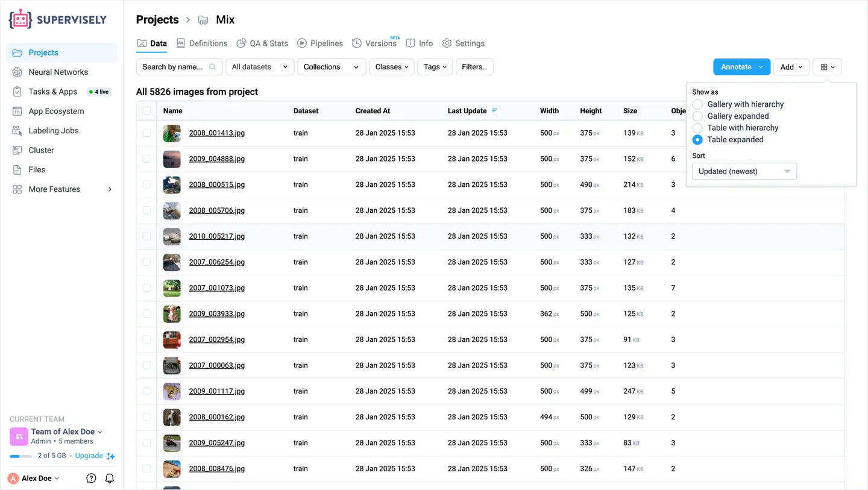Click the Tasks & Apps clipboard icon

[x=17, y=92]
